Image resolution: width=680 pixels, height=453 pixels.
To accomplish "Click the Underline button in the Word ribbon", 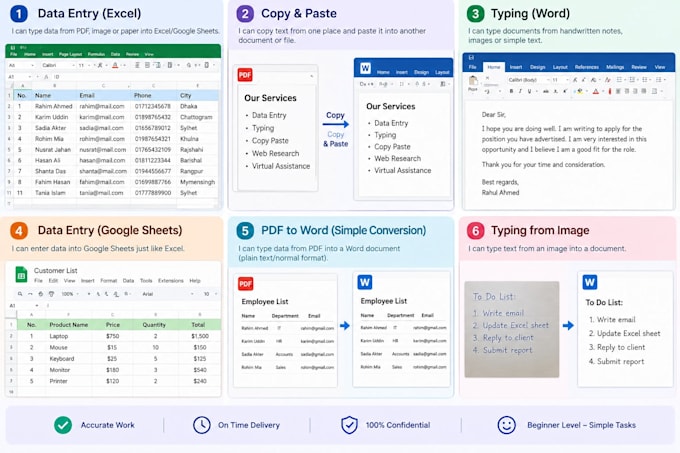I will tap(529, 91).
